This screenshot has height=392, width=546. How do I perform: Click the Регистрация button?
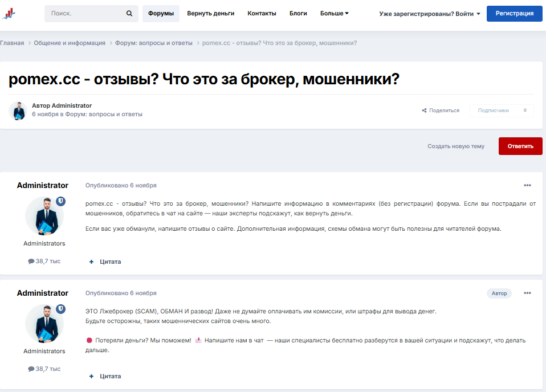[514, 13]
